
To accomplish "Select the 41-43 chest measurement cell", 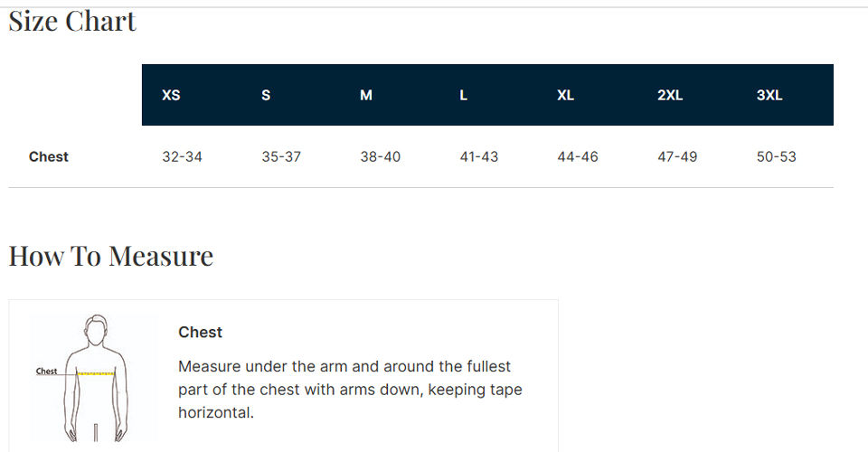I will [479, 156].
